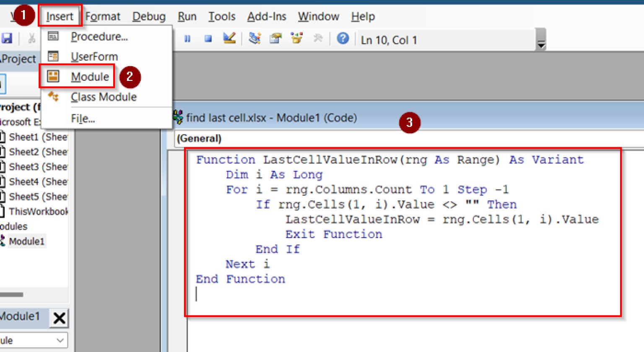Open the Tools menu
The height and width of the screenshot is (352, 644).
(222, 17)
